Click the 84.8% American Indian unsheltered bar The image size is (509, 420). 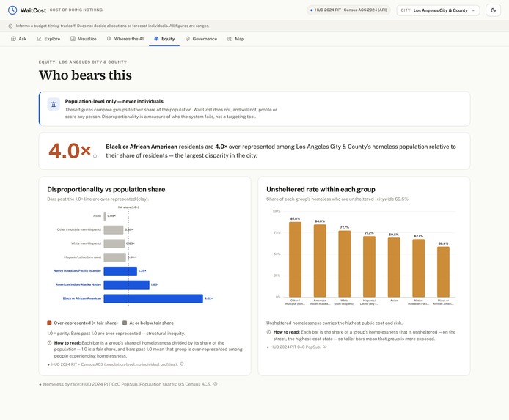[320, 261]
